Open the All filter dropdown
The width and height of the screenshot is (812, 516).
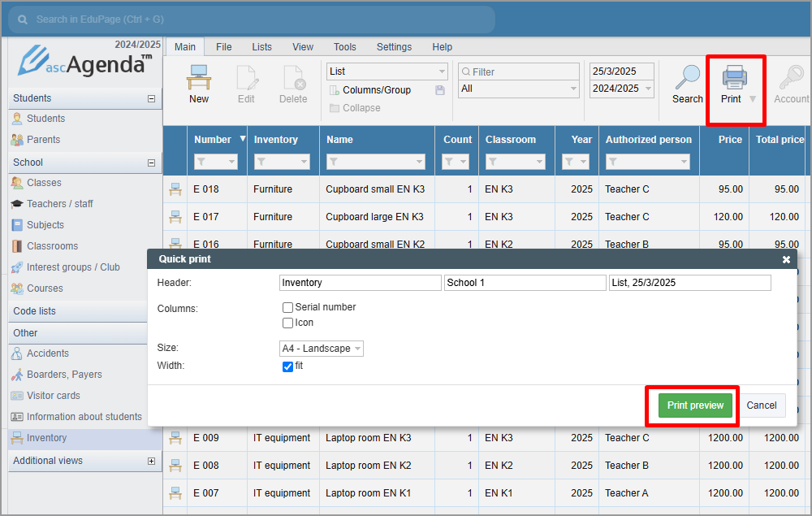tap(518, 89)
